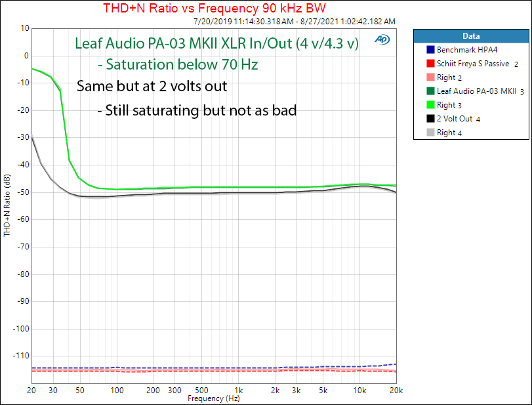
Task: Click the "-110" dB axis tick label
Action: coord(22,356)
